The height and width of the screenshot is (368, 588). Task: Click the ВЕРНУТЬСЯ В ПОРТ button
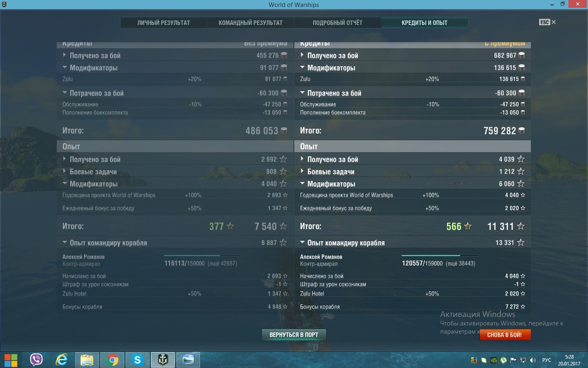(294, 335)
